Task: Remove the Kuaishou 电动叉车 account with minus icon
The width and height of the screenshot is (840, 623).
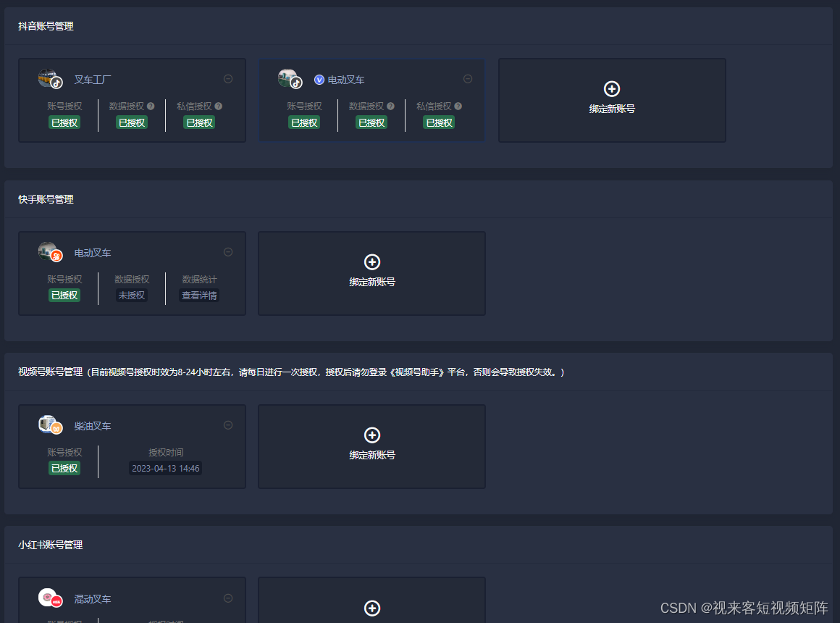Action: click(228, 252)
